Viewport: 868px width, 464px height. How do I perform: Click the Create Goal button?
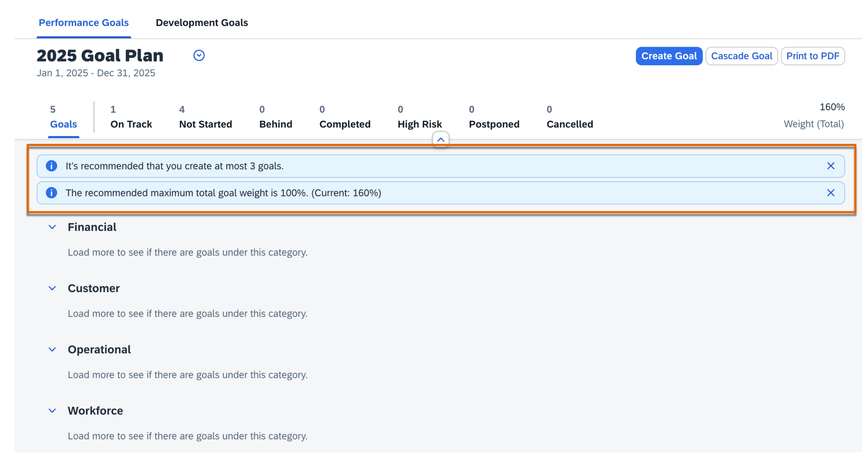(x=669, y=56)
